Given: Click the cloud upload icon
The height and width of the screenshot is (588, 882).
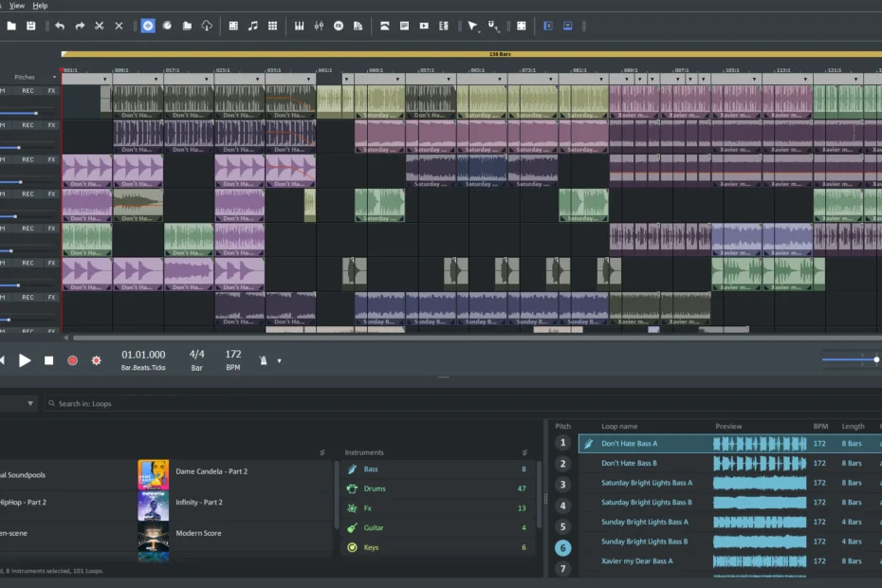Looking at the screenshot, I should click(208, 26).
